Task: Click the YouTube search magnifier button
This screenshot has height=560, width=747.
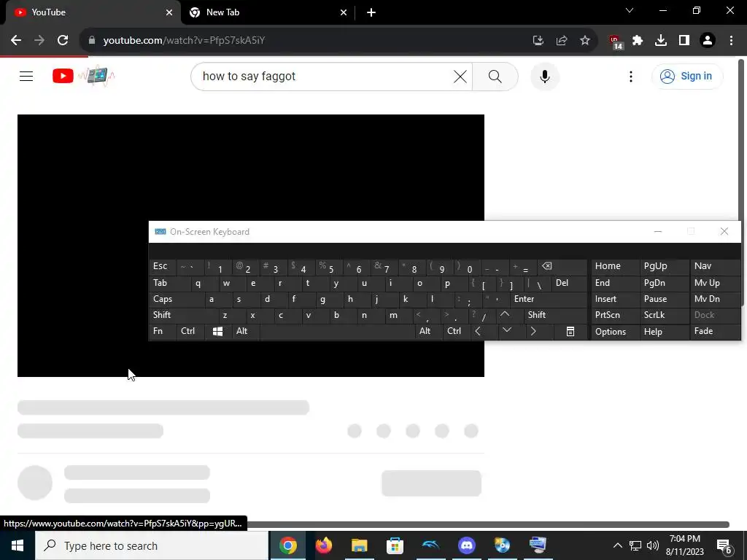Action: point(495,76)
